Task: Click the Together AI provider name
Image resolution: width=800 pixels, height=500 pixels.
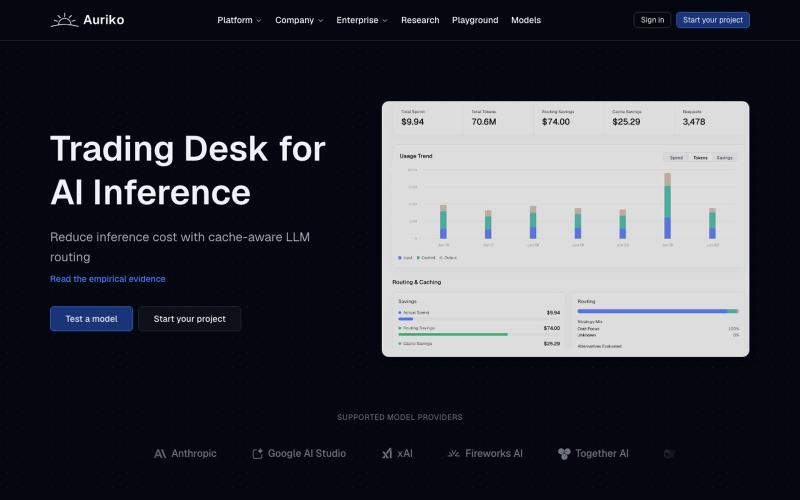Action: [602, 454]
